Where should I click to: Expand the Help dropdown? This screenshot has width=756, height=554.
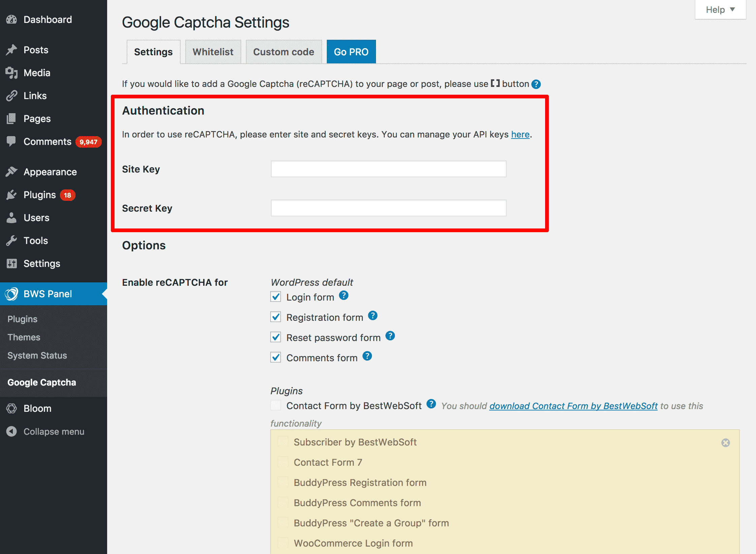[x=720, y=9]
